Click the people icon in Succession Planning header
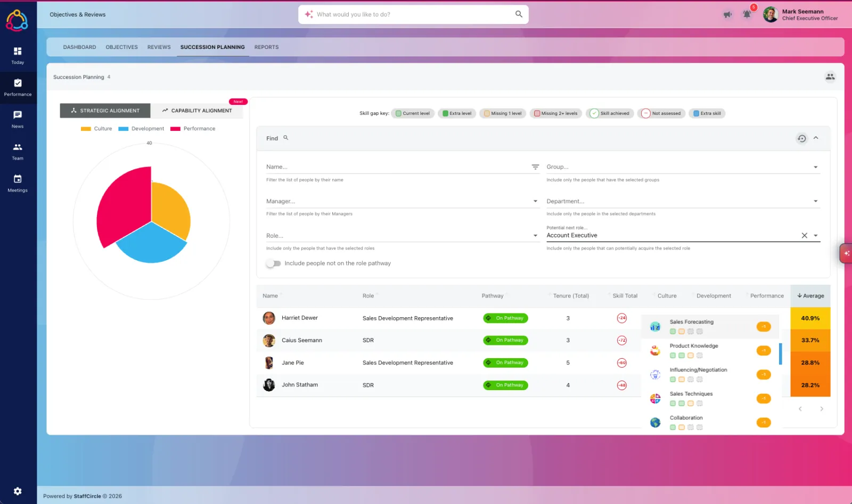 pos(830,77)
